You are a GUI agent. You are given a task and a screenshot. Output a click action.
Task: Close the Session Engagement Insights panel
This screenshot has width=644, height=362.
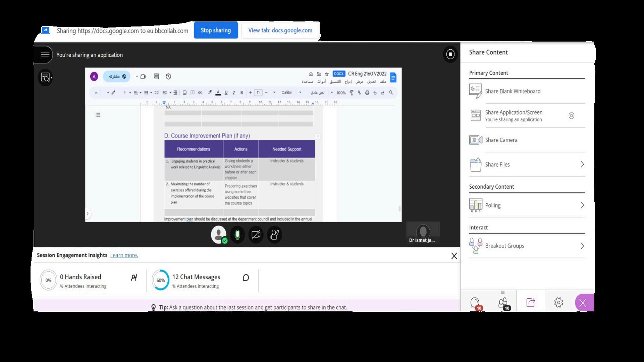[454, 256]
